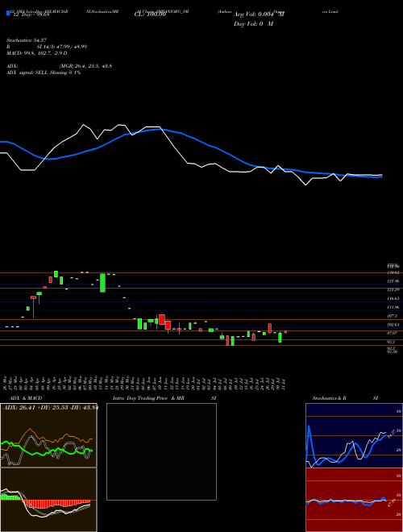Click the 121.29 price axis label
The image size is (403, 532).
point(393,290)
